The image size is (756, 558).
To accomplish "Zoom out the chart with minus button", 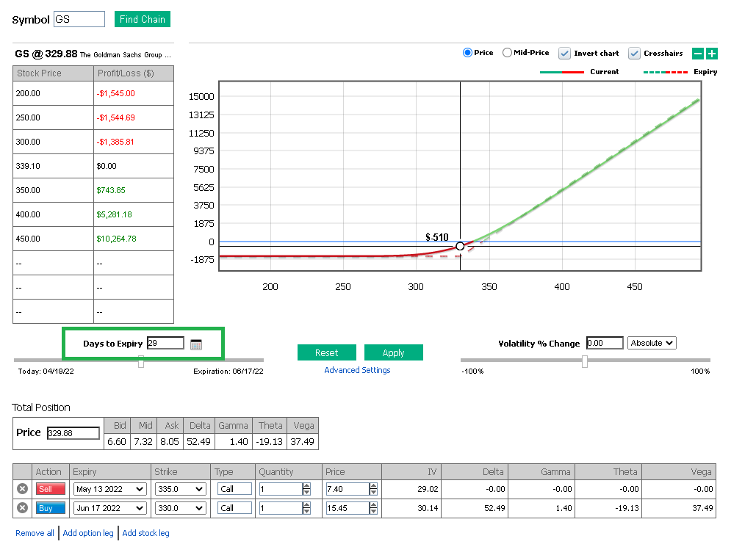I will 697,54.
